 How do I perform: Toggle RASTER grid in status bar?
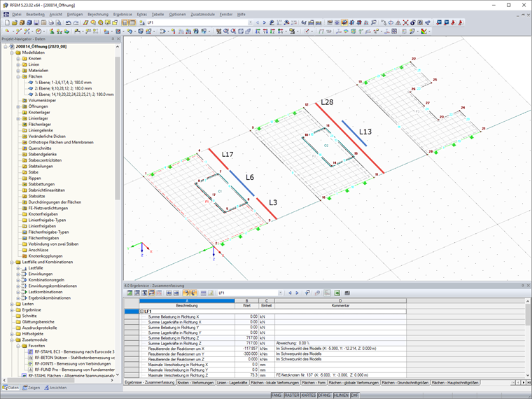(x=292, y=395)
